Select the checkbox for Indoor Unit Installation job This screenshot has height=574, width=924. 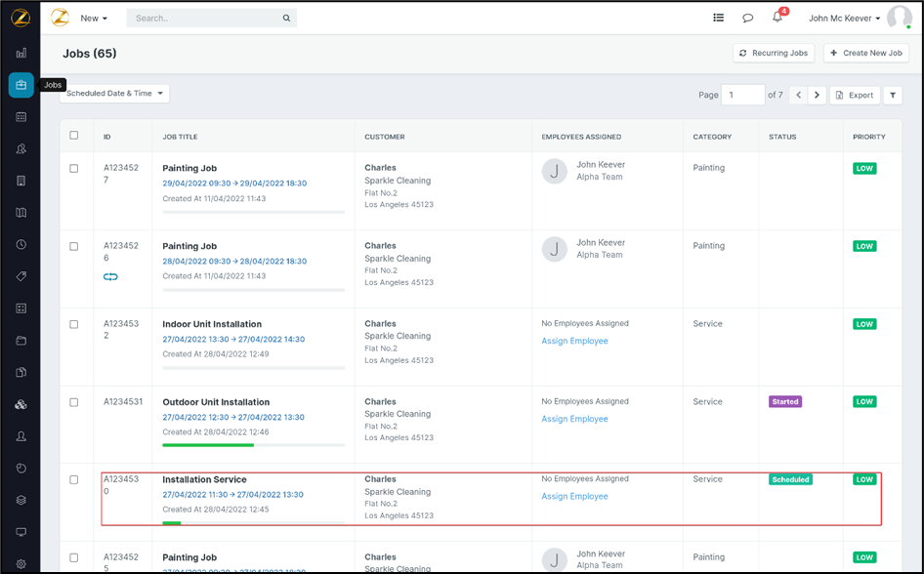point(74,324)
